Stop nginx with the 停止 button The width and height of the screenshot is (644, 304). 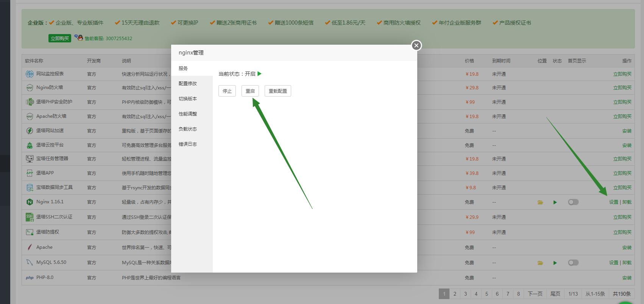pyautogui.click(x=227, y=91)
